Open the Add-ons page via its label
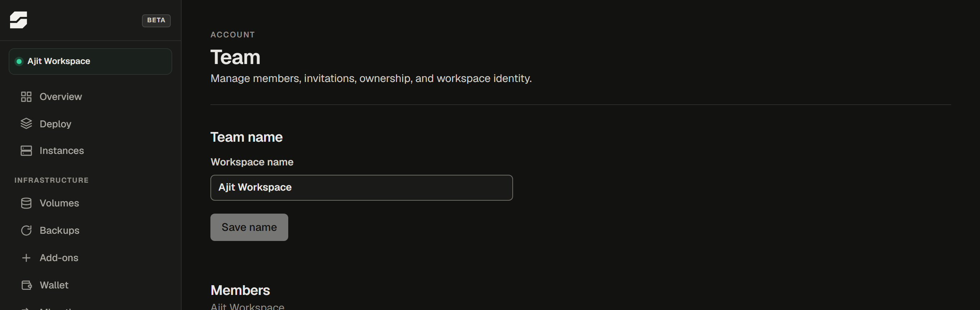The height and width of the screenshot is (310, 980). 59,258
